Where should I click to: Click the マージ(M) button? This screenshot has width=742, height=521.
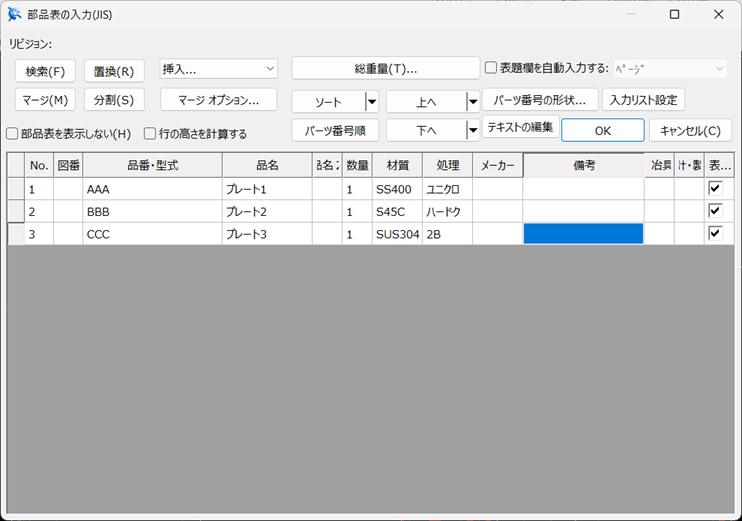coord(45,100)
